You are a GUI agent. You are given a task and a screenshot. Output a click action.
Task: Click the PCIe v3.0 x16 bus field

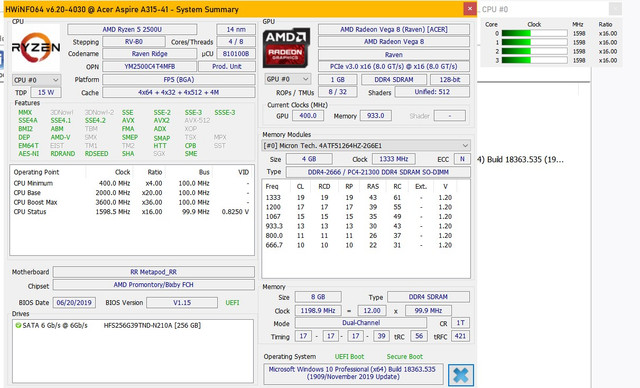394,66
